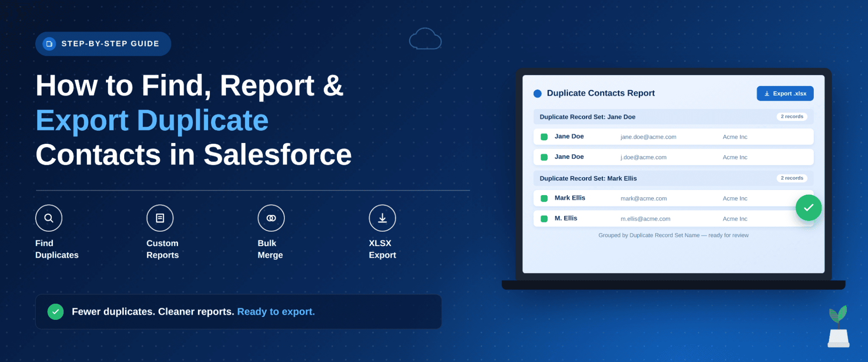
Task: Click the Custom Reports document icon
Action: tap(160, 218)
